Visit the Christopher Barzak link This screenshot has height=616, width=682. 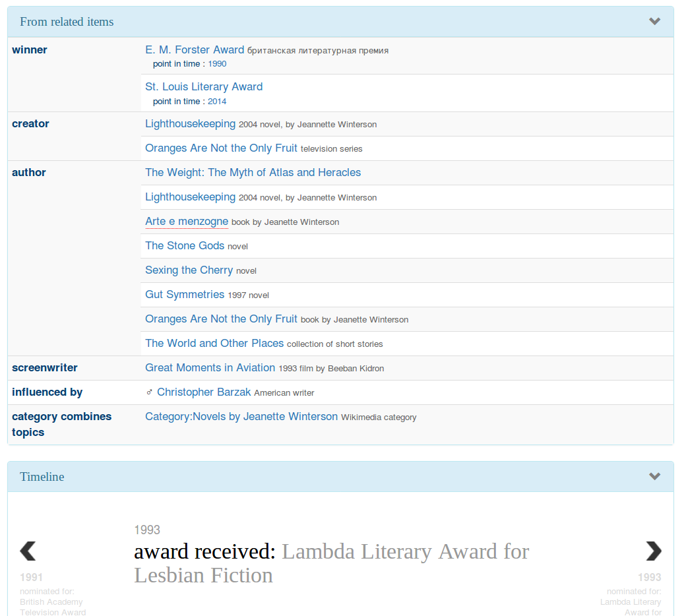[204, 392]
